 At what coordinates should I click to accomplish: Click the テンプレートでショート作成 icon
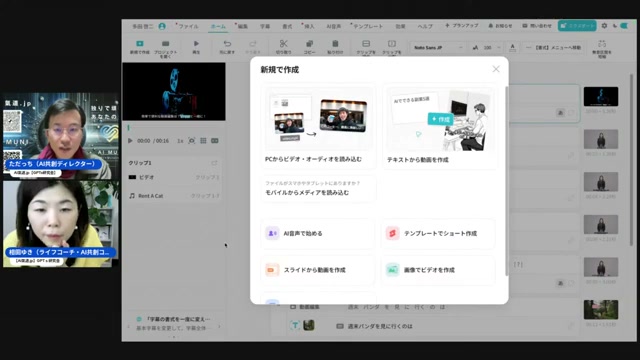393,233
